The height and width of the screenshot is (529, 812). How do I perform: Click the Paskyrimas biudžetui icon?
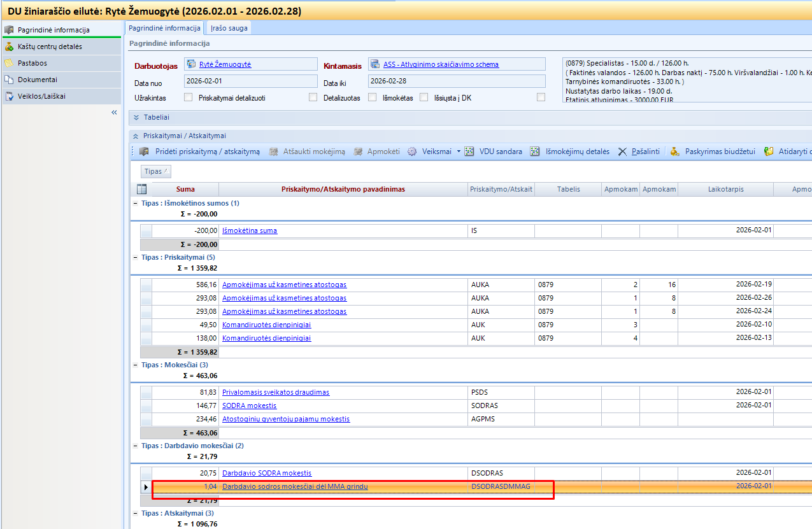[675, 152]
